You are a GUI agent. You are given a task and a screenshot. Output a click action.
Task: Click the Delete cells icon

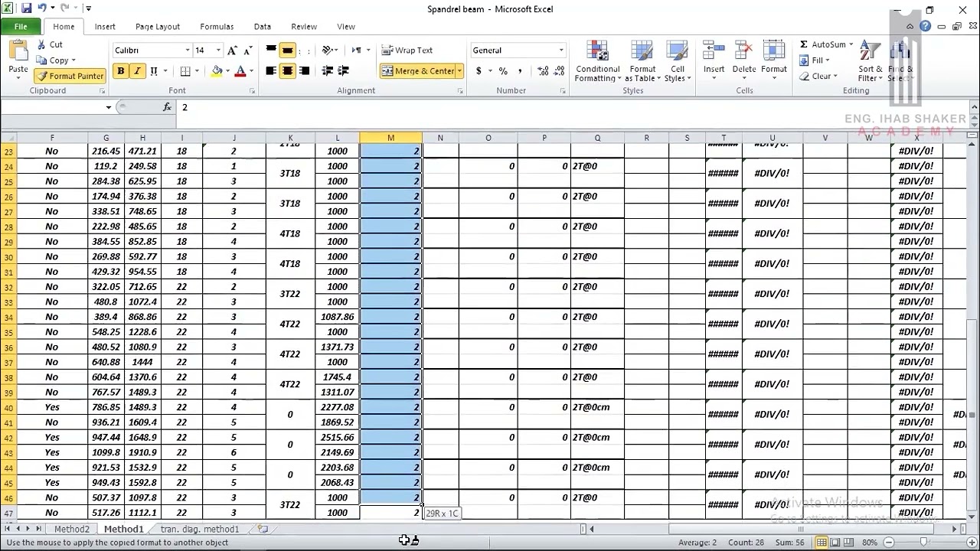[x=743, y=52]
